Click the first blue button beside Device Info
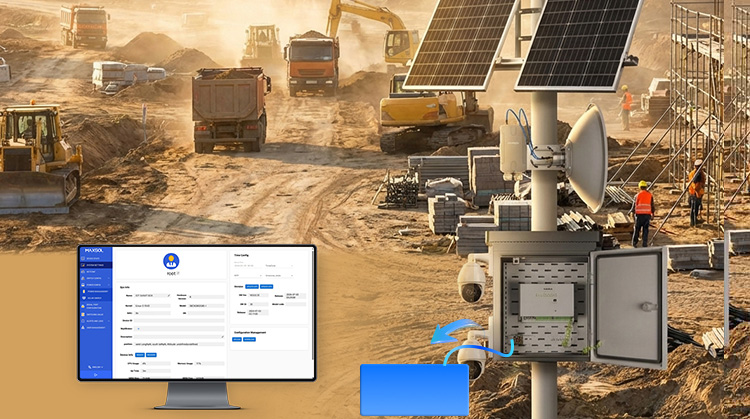Image resolution: width=750 pixels, height=419 pixels. [140, 355]
